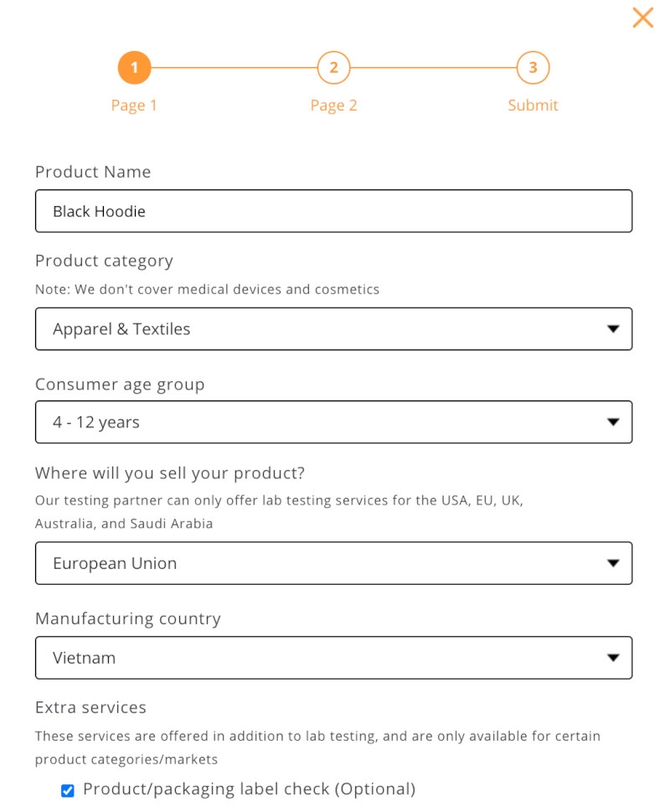Open the Apparel & Textiles category dropdown
Screen dimensions: 670x812
pyautogui.click(x=335, y=328)
